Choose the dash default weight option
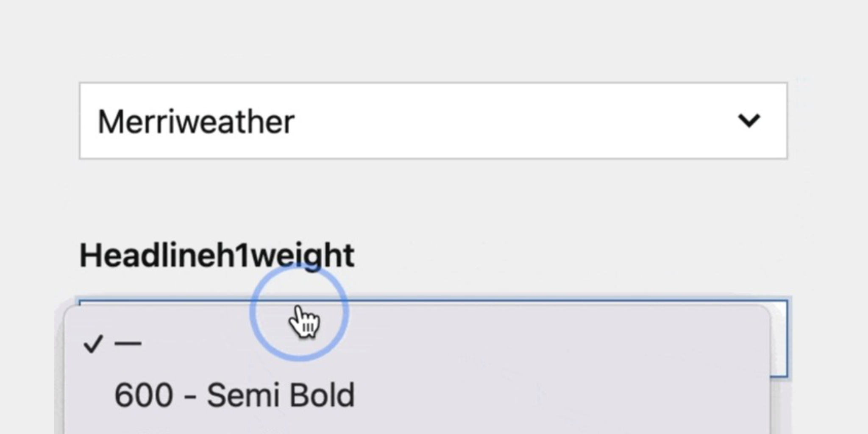This screenshot has width=868, height=434. click(x=417, y=343)
